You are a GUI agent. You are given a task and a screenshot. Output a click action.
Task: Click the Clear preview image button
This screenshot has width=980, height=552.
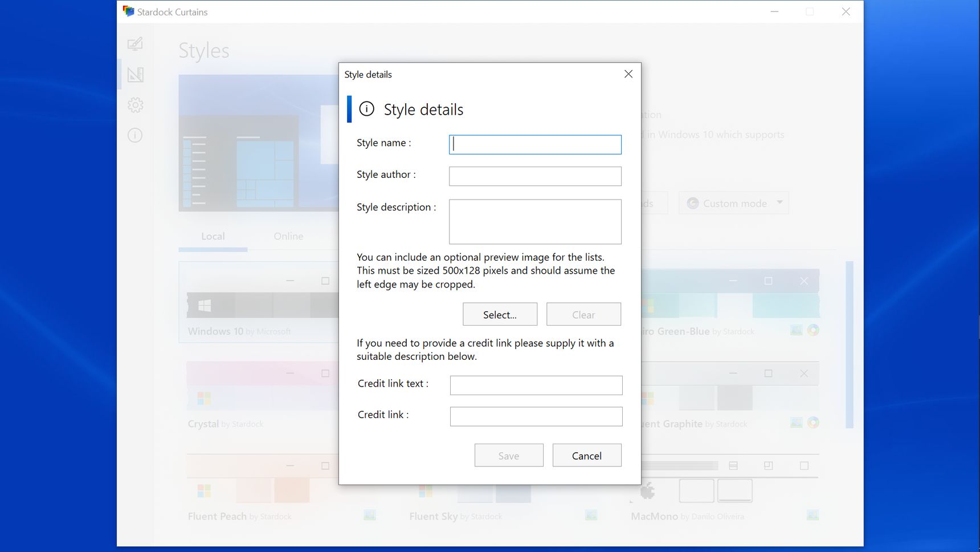pyautogui.click(x=583, y=314)
